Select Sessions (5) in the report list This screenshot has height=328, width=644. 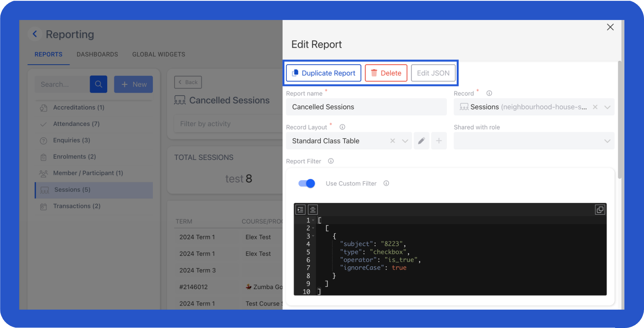(94, 190)
